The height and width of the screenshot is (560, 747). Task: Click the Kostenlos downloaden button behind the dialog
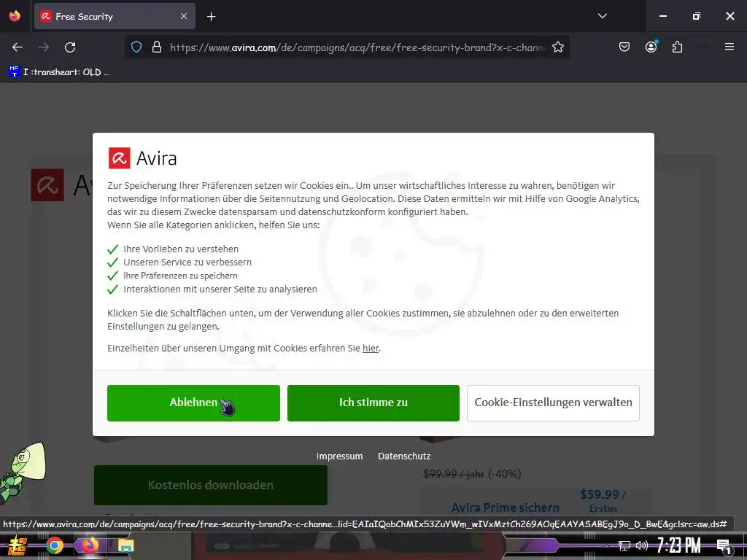tap(211, 485)
